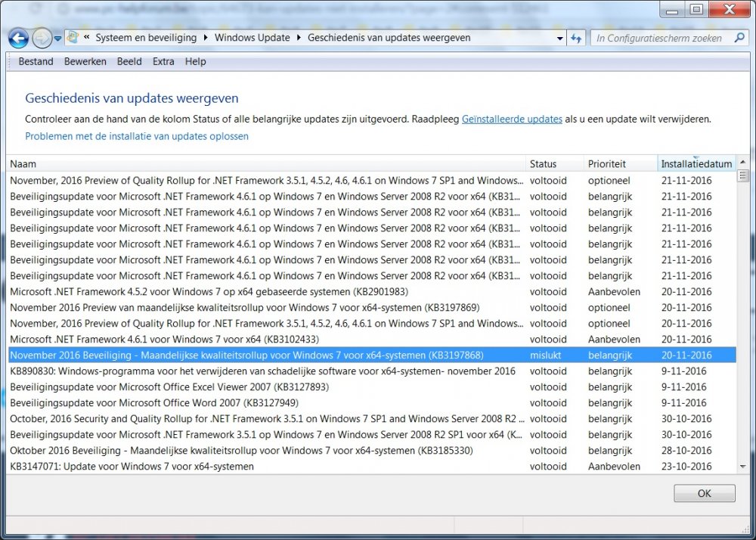Maximize the window using the title bar button
This screenshot has height=540, width=756.
696,10
